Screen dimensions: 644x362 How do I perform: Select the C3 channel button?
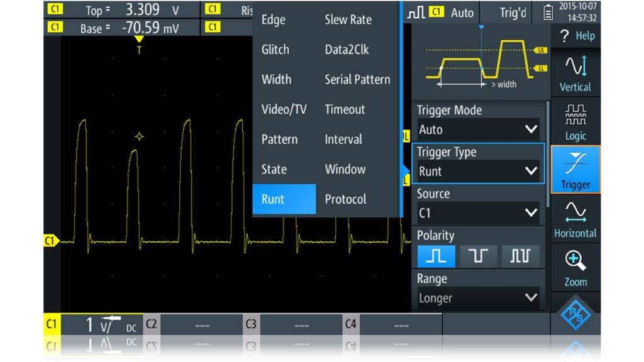pyautogui.click(x=251, y=324)
